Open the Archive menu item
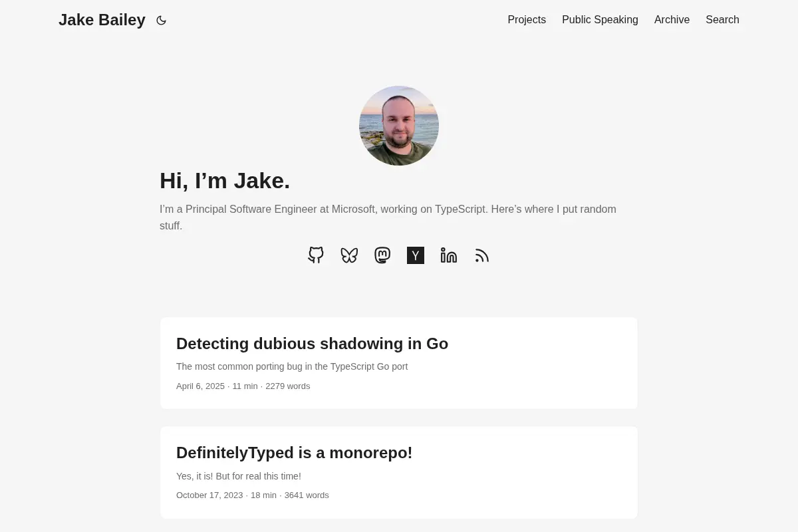This screenshot has width=798, height=532. click(672, 20)
